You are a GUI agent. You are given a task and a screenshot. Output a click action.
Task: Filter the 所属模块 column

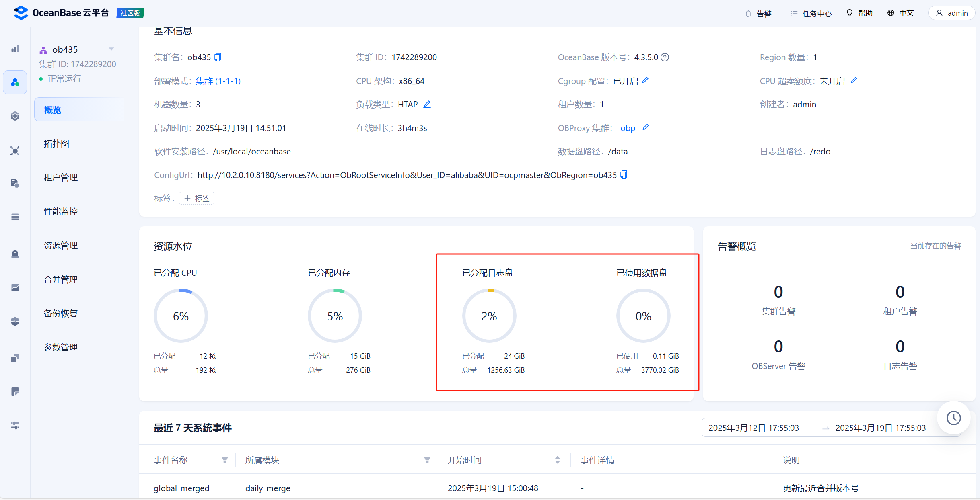(x=427, y=460)
